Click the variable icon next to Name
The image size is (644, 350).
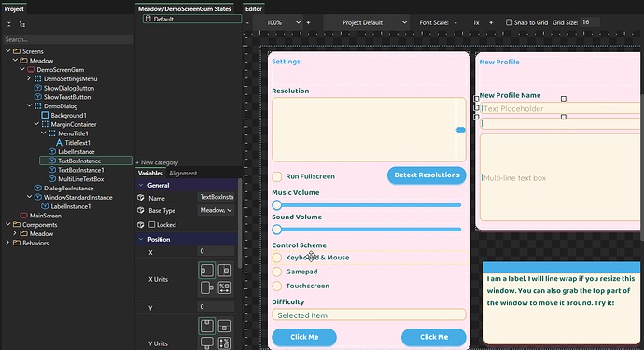click(141, 198)
